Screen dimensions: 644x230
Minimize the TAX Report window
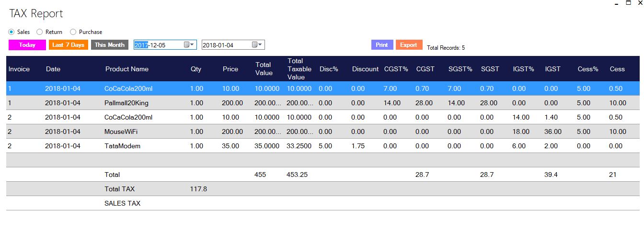[616, 4]
